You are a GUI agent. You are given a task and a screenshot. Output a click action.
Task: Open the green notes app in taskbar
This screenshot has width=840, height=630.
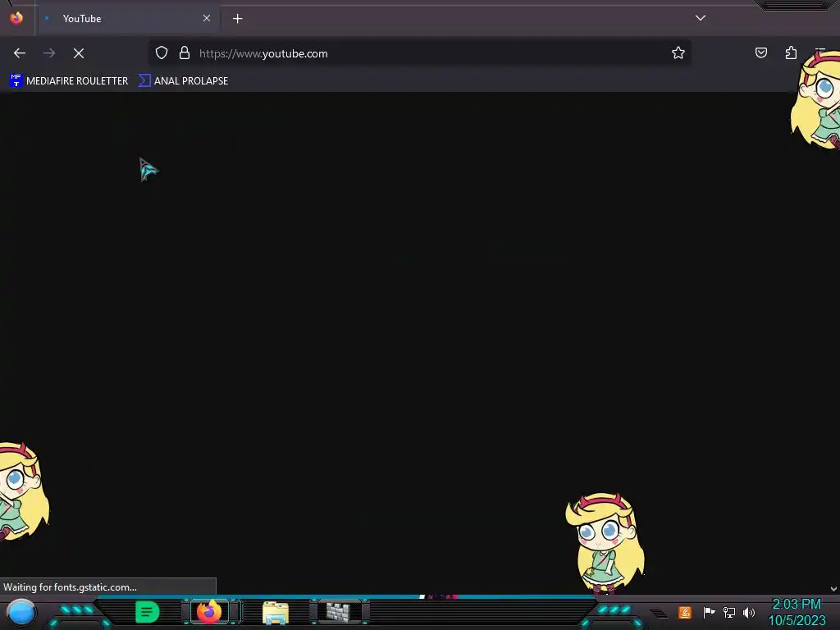click(148, 612)
